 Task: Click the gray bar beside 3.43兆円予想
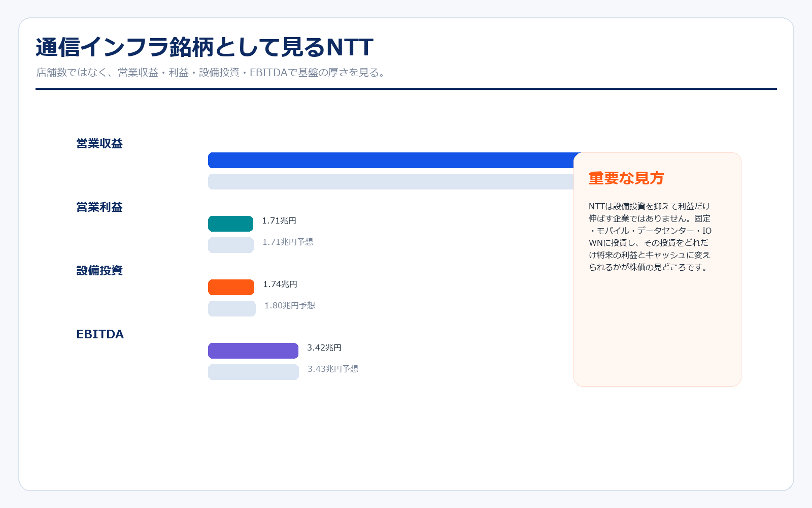click(x=253, y=372)
